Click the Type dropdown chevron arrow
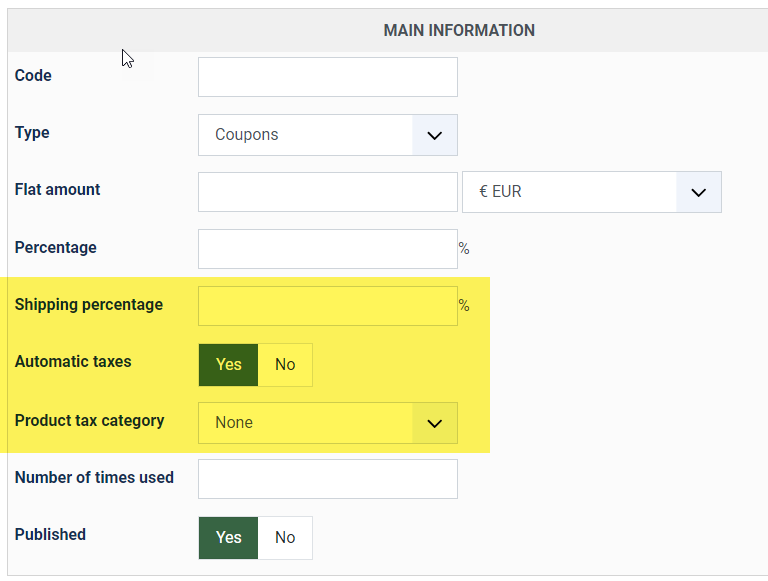768x581 pixels. 434,135
